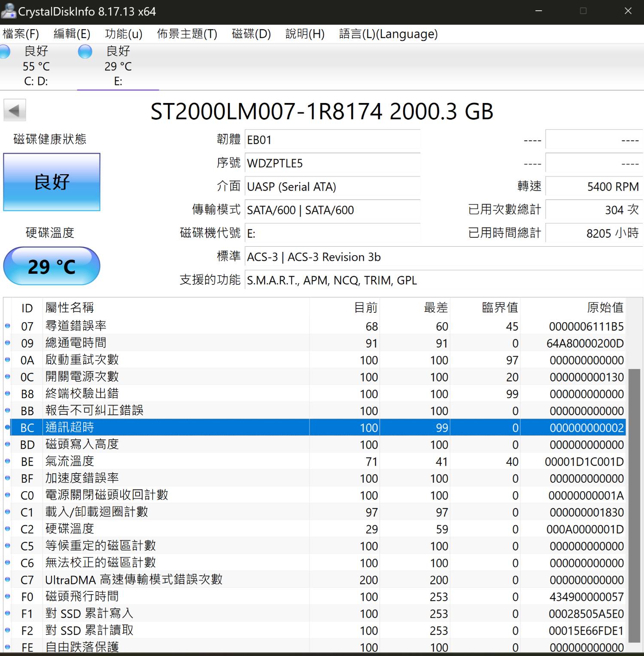This screenshot has height=656, width=644.
Task: Click the 臨界值 column header
Action: tap(485, 307)
